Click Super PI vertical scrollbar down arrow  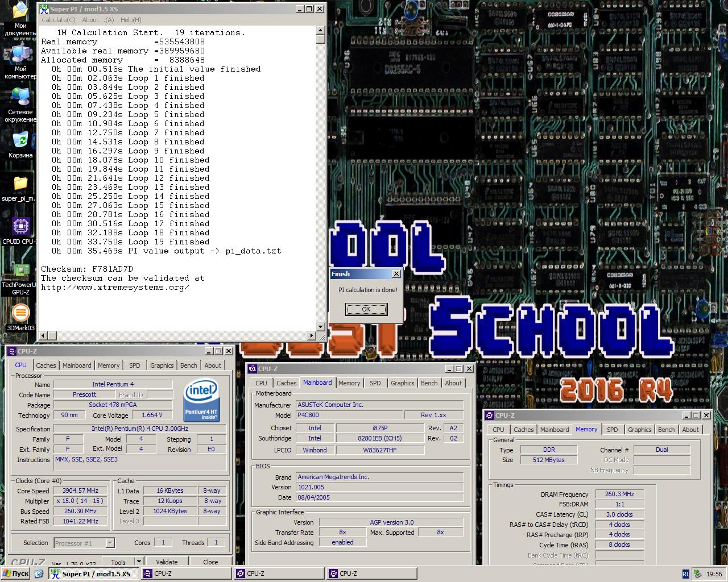321,327
